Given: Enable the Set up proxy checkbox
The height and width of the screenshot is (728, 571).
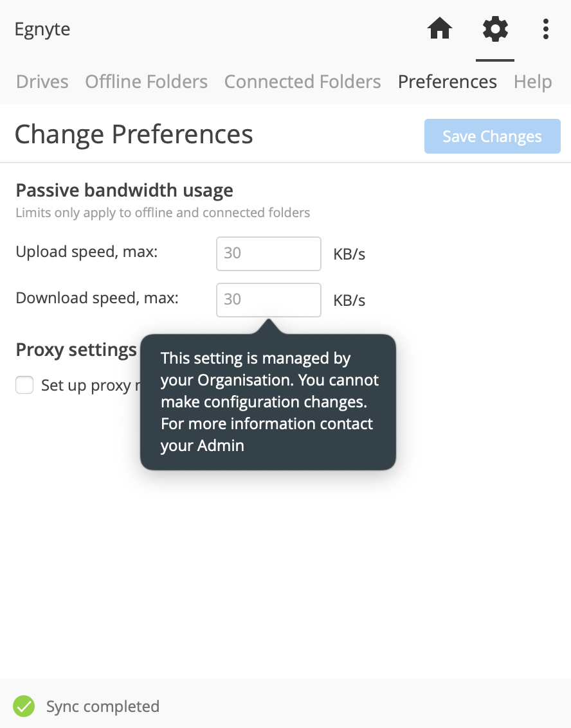Looking at the screenshot, I should click(x=24, y=385).
